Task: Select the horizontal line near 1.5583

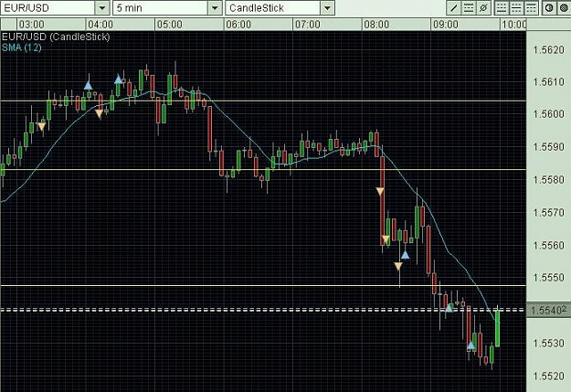Action: tap(263, 169)
